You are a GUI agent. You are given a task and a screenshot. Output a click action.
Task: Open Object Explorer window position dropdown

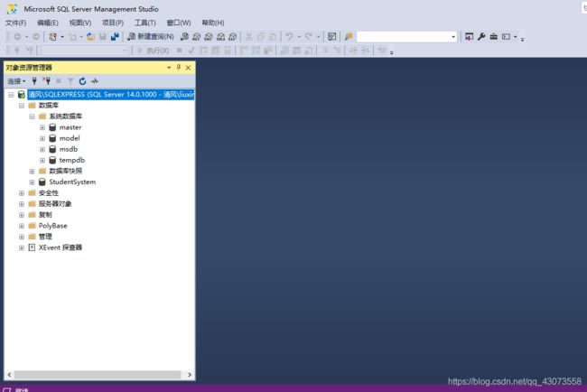[x=169, y=68]
